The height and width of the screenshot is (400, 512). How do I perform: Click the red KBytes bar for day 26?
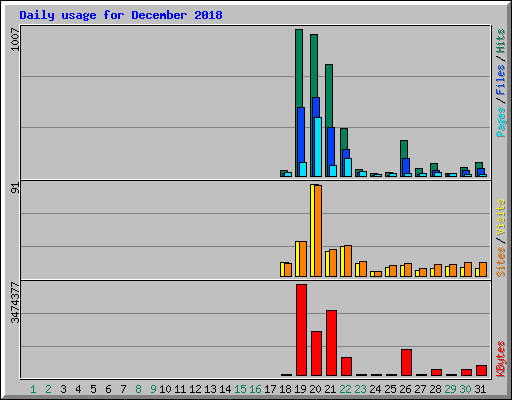406,362
